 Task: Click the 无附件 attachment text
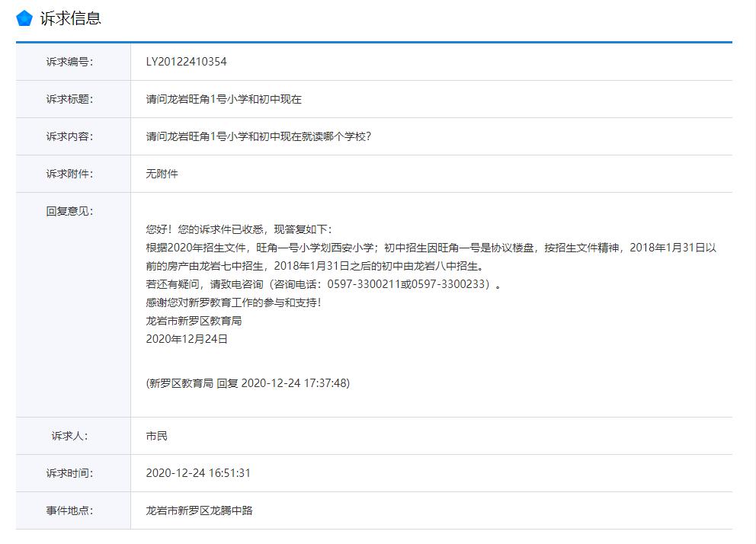(161, 173)
